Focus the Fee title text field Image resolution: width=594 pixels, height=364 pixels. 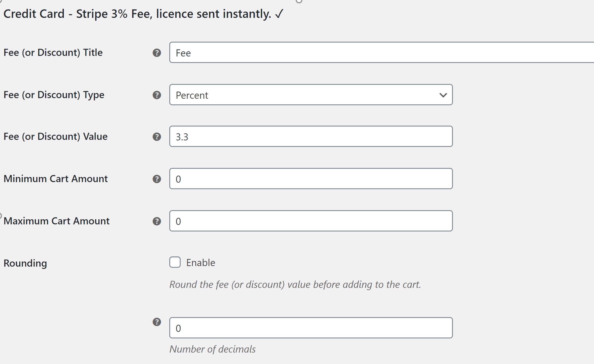click(382, 52)
